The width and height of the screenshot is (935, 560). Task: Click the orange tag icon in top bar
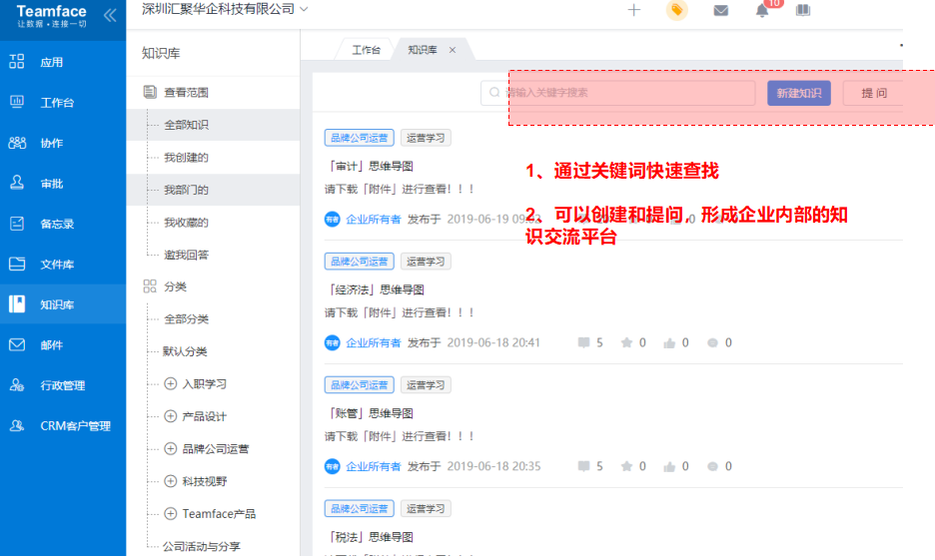tap(677, 10)
